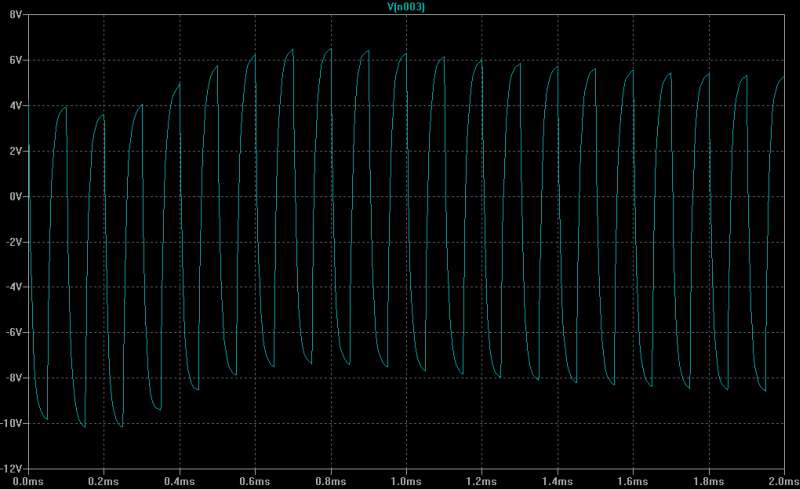
Task: Click the 1.6ms time axis label
Action: (x=633, y=481)
